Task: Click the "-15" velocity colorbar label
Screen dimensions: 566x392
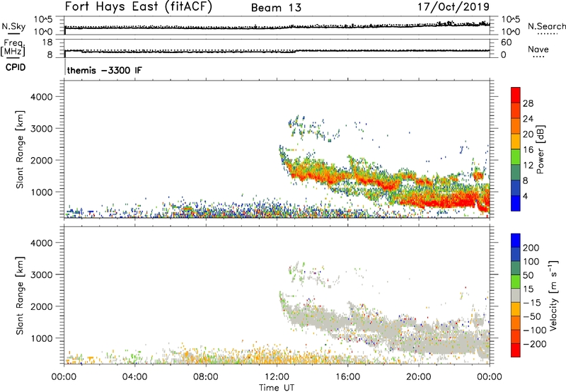Action: [x=531, y=303]
